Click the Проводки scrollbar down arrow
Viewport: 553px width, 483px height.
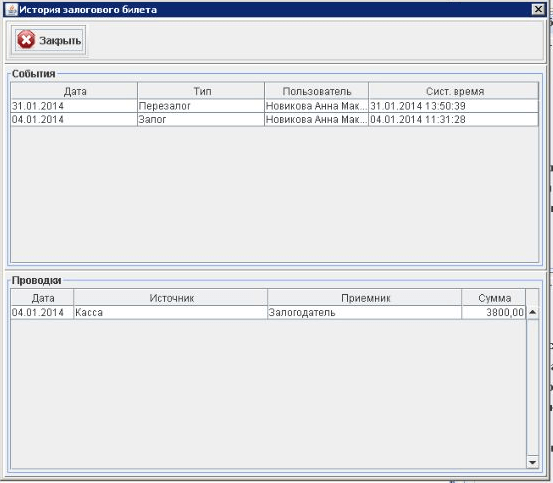tap(532, 462)
